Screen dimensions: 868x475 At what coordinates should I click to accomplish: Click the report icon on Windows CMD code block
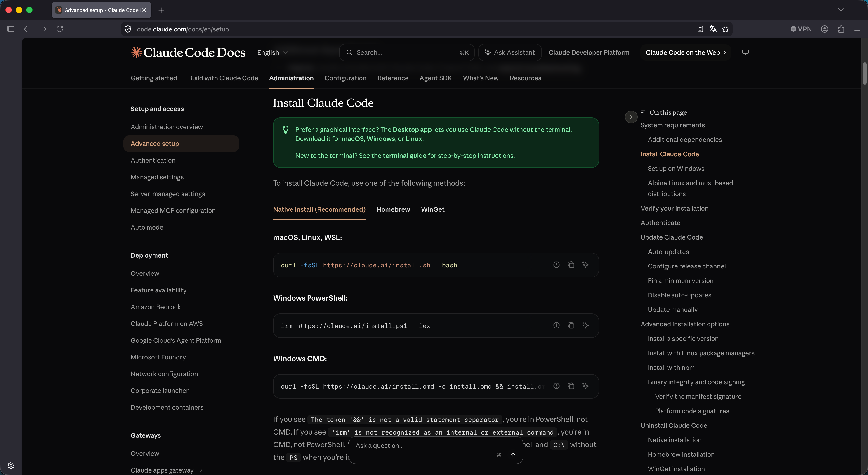[556, 386]
